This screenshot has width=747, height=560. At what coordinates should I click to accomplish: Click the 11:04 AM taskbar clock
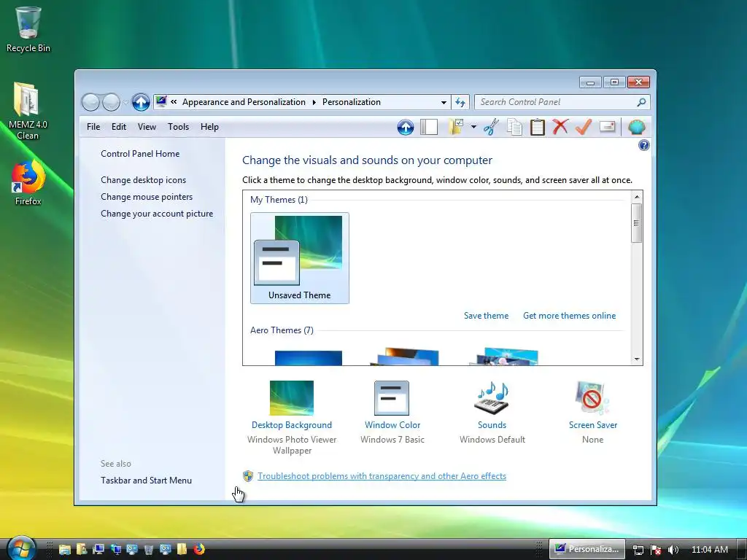coord(709,550)
